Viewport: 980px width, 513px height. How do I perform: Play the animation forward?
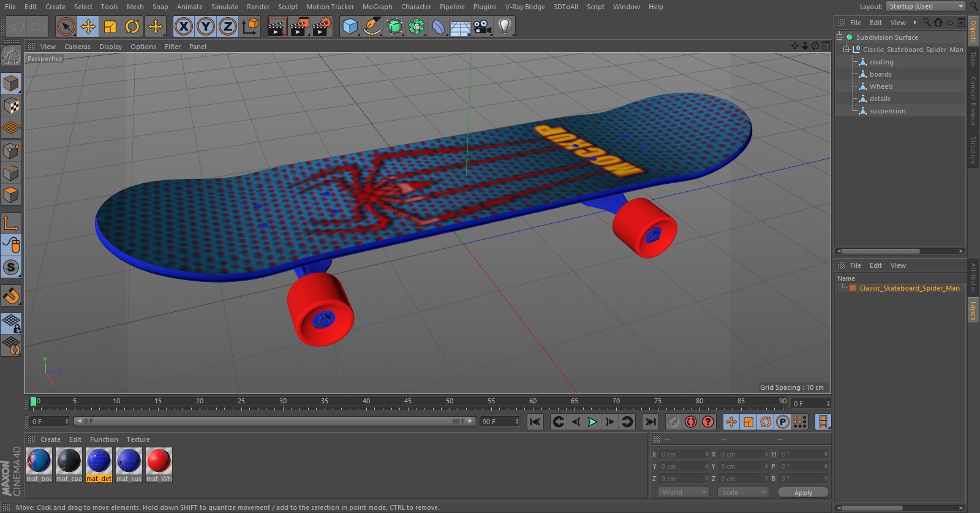coord(592,422)
